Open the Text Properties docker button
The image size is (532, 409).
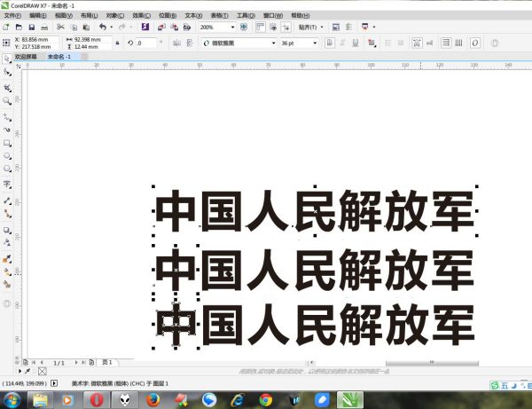(x=417, y=43)
